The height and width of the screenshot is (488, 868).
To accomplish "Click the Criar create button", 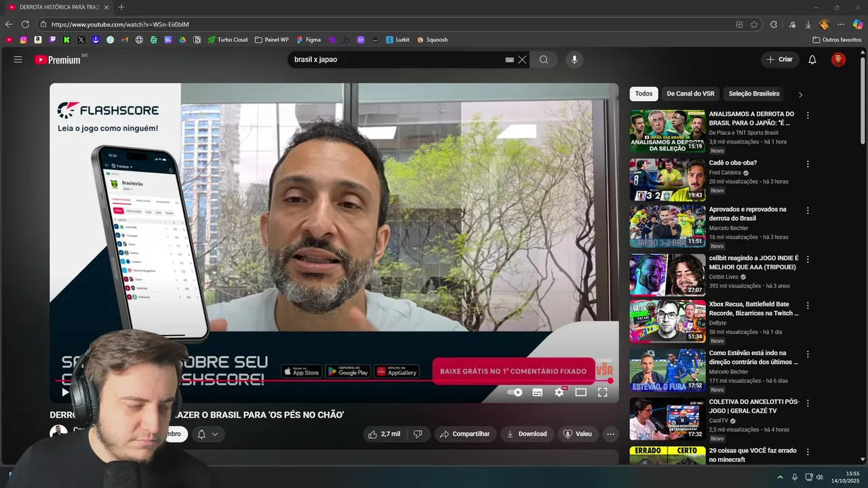I will [x=780, y=60].
